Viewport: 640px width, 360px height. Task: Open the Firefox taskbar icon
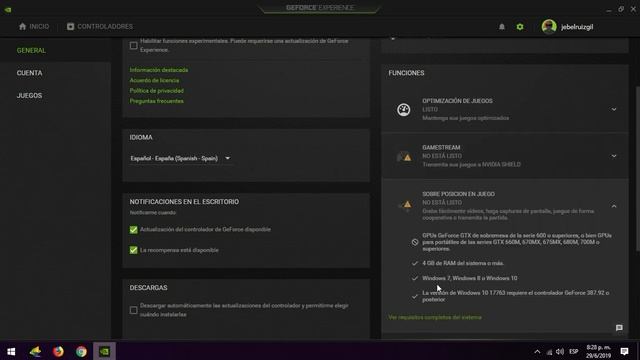point(58,351)
